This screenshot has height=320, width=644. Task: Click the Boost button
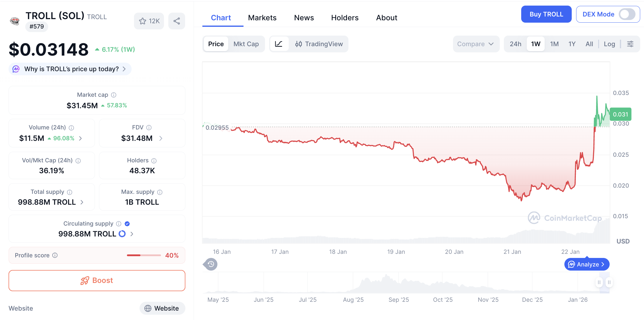(x=97, y=281)
